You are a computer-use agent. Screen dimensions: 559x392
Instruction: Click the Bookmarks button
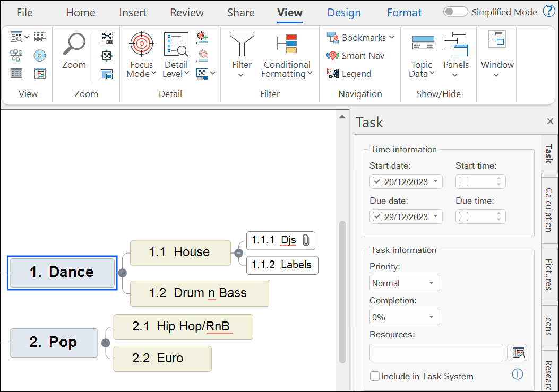[361, 38]
